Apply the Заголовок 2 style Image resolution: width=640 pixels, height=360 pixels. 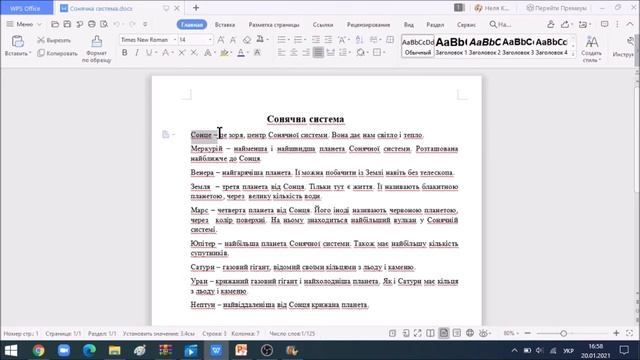(484, 46)
